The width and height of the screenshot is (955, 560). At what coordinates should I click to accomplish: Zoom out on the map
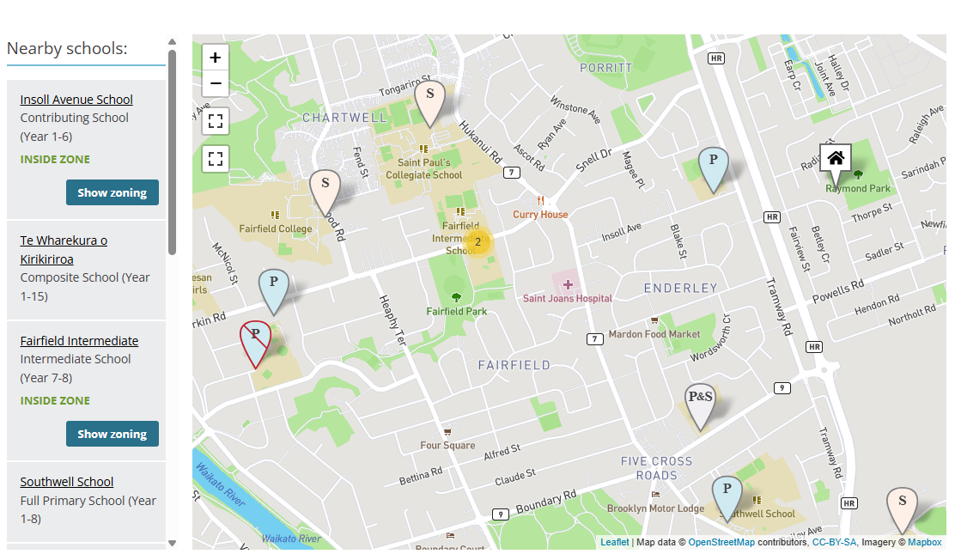tap(215, 83)
